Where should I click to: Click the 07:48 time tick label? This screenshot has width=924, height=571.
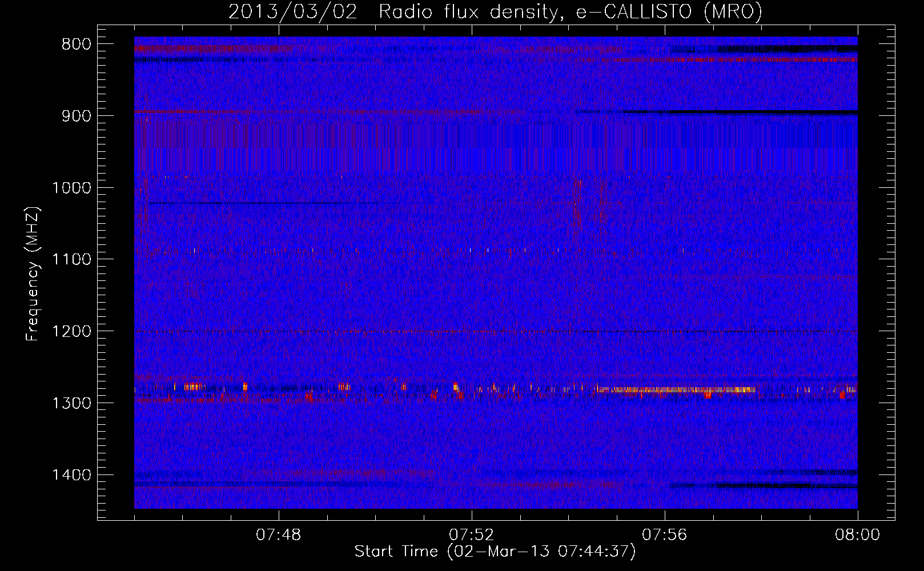coord(279,535)
